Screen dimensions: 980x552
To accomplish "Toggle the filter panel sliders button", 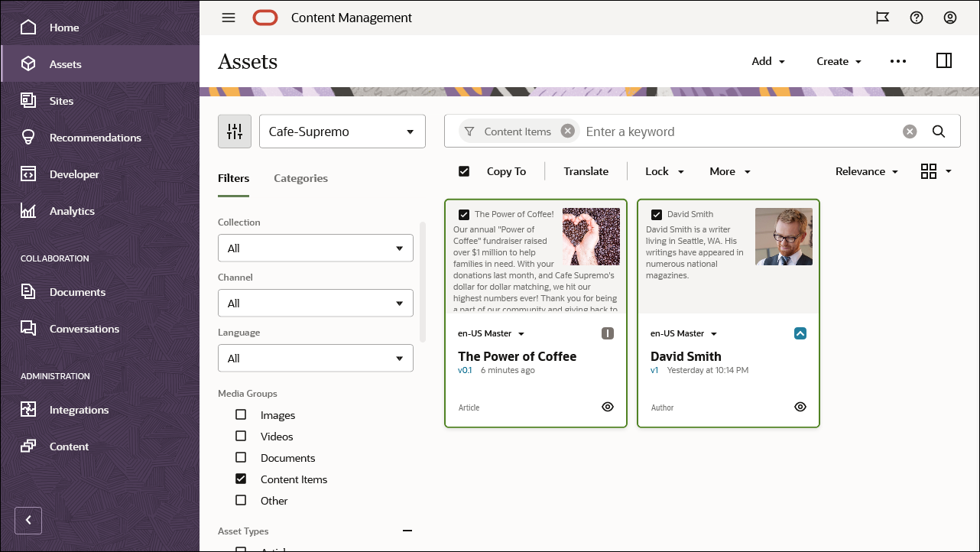I will click(235, 132).
